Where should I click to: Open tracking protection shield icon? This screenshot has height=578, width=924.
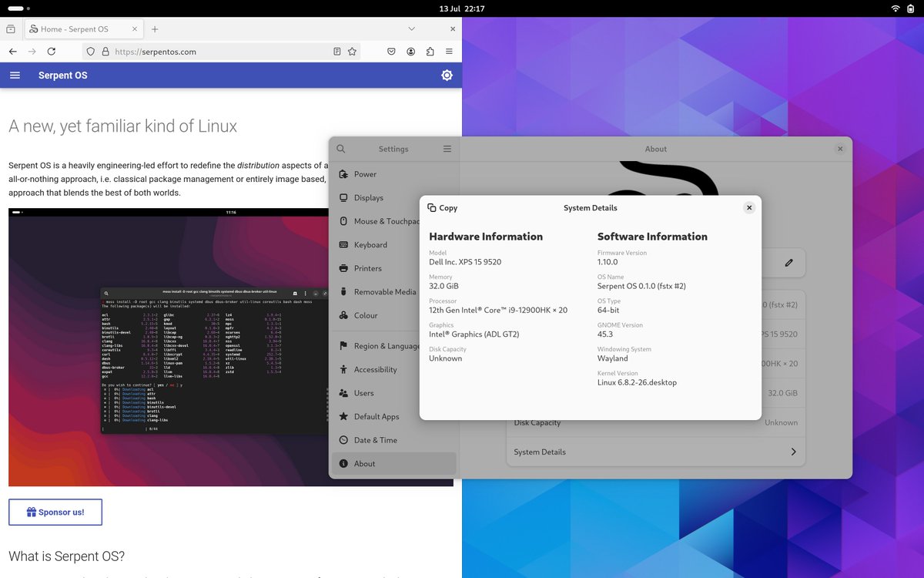coord(91,52)
